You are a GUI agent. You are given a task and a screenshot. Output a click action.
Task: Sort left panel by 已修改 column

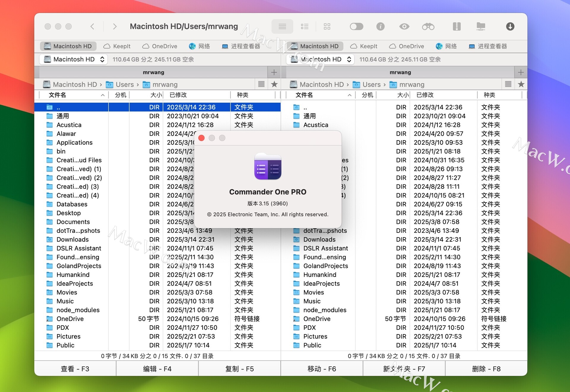pyautogui.click(x=197, y=95)
